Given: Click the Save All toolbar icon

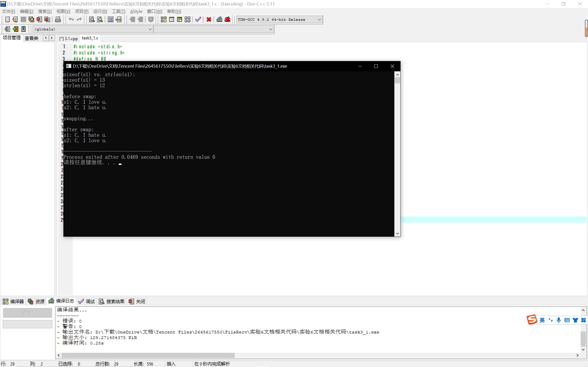Looking at the screenshot, I should [31, 19].
